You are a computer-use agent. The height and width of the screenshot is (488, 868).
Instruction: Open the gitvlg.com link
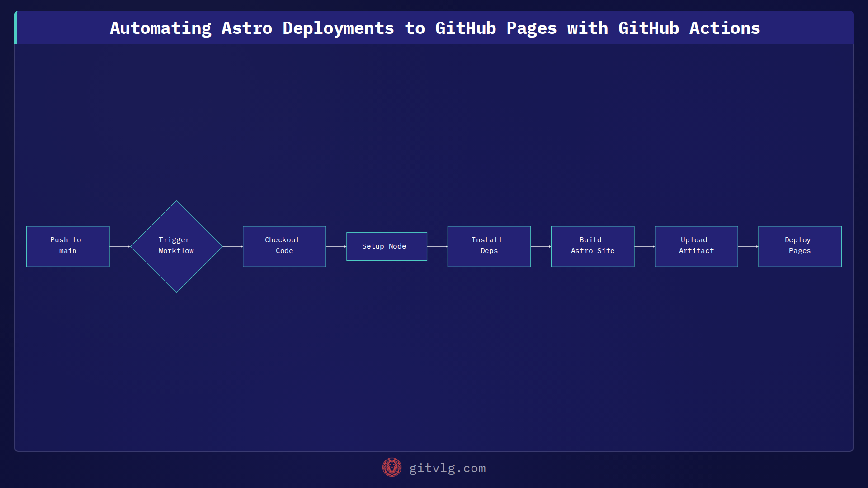pyautogui.click(x=448, y=468)
